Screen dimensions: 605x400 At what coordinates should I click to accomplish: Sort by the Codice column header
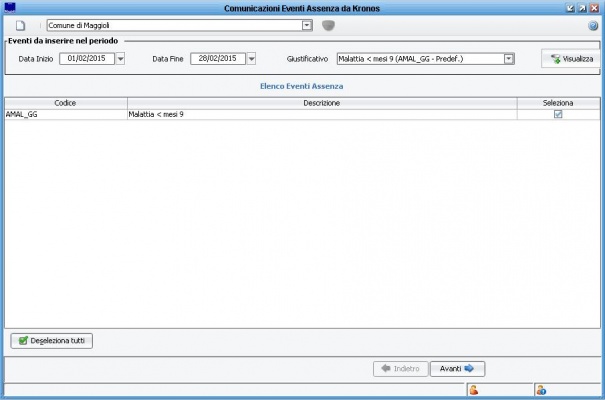tap(66, 103)
